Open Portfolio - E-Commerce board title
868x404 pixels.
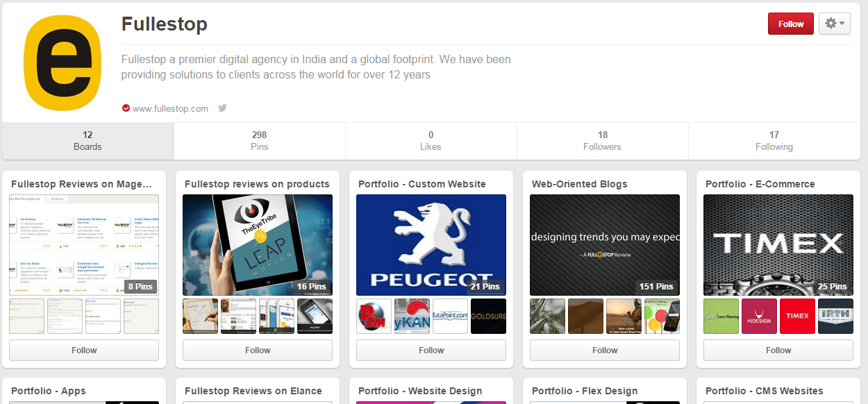pyautogui.click(x=760, y=184)
